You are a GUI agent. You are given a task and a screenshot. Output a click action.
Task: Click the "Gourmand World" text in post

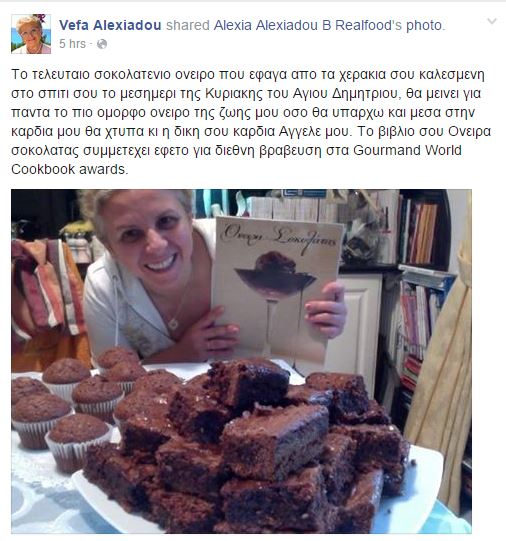tap(407, 150)
